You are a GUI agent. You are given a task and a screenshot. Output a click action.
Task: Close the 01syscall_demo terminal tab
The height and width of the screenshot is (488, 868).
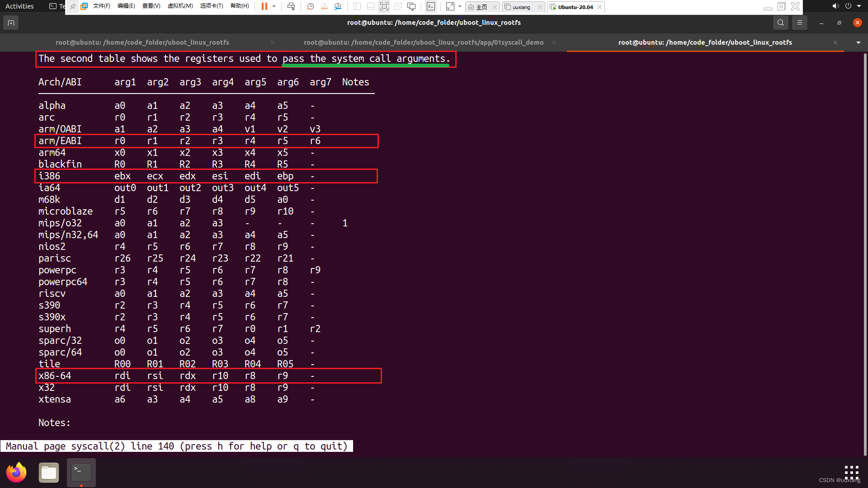tap(554, 42)
